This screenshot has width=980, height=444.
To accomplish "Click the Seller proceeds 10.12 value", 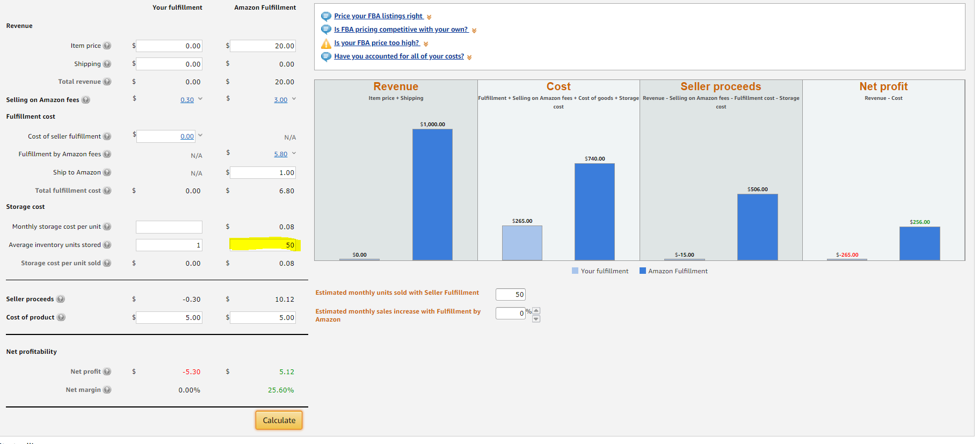I will point(285,300).
